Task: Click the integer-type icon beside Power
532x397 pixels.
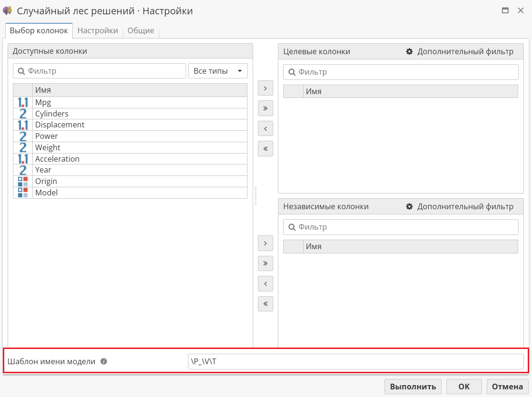Action: click(x=23, y=136)
